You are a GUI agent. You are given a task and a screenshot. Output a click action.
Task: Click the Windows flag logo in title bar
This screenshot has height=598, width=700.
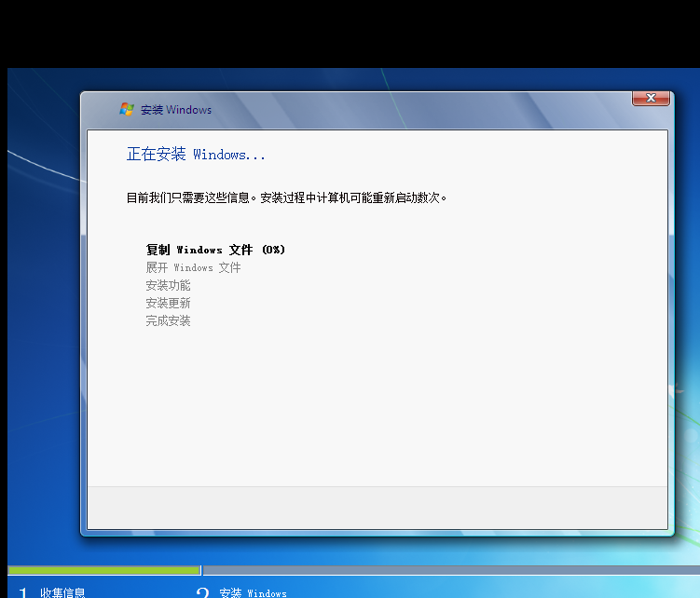[x=127, y=109]
